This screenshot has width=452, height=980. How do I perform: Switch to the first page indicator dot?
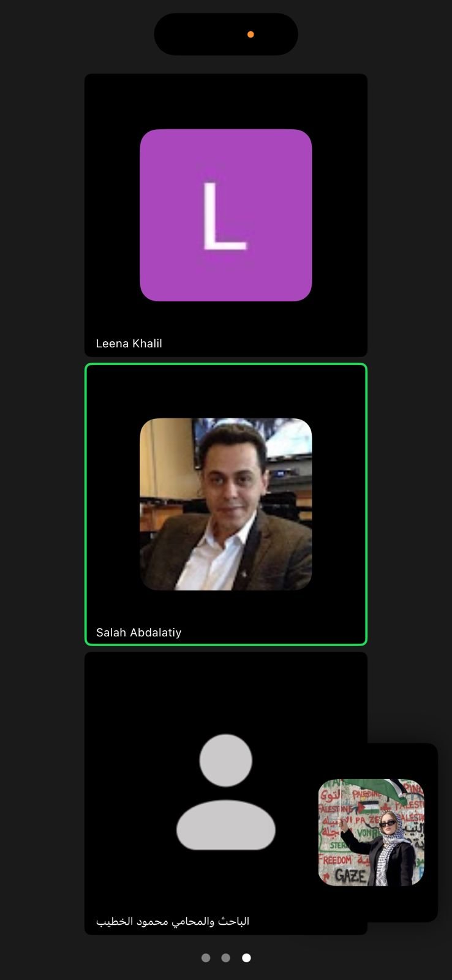(206, 958)
